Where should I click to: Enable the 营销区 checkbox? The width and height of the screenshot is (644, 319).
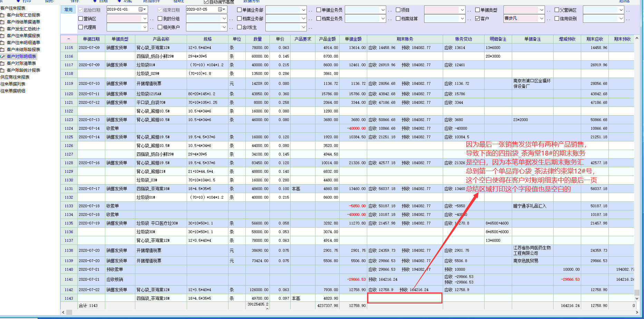81,19
